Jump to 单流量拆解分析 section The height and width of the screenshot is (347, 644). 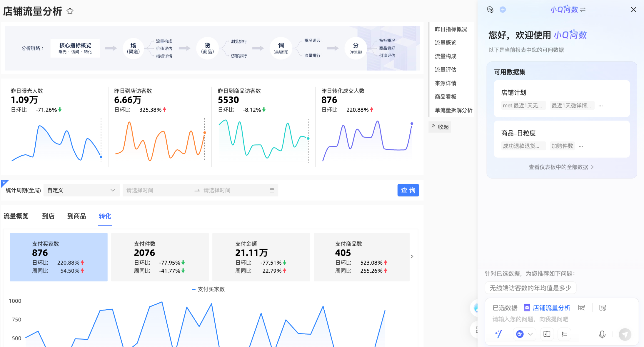(453, 110)
